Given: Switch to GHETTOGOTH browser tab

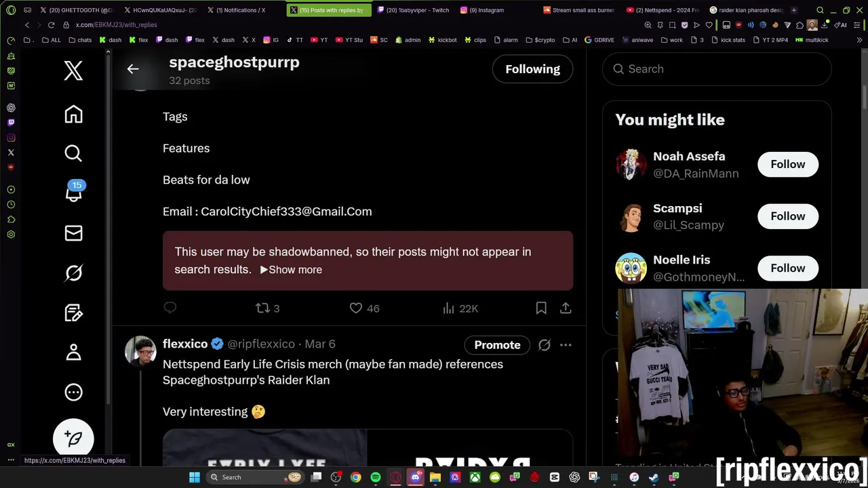Looking at the screenshot, I should [x=77, y=10].
